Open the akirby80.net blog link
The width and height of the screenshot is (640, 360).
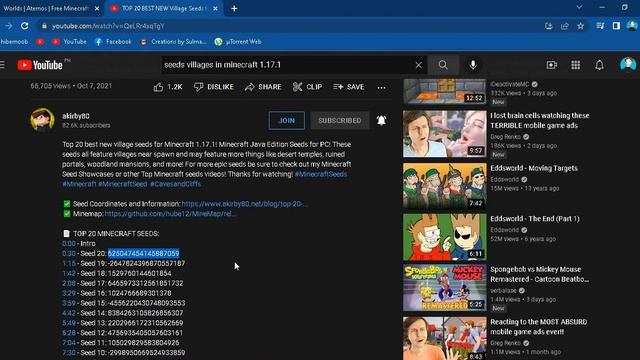pyautogui.click(x=244, y=204)
